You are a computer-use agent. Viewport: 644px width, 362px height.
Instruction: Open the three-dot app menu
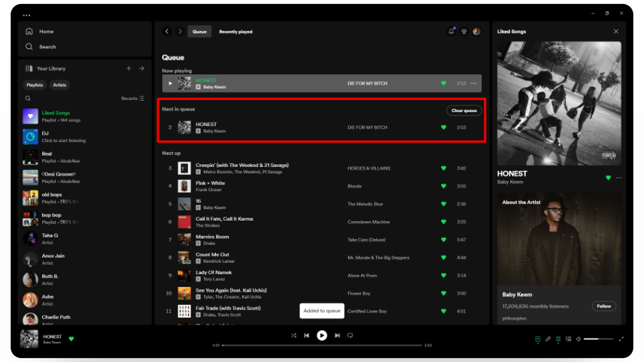tap(27, 15)
